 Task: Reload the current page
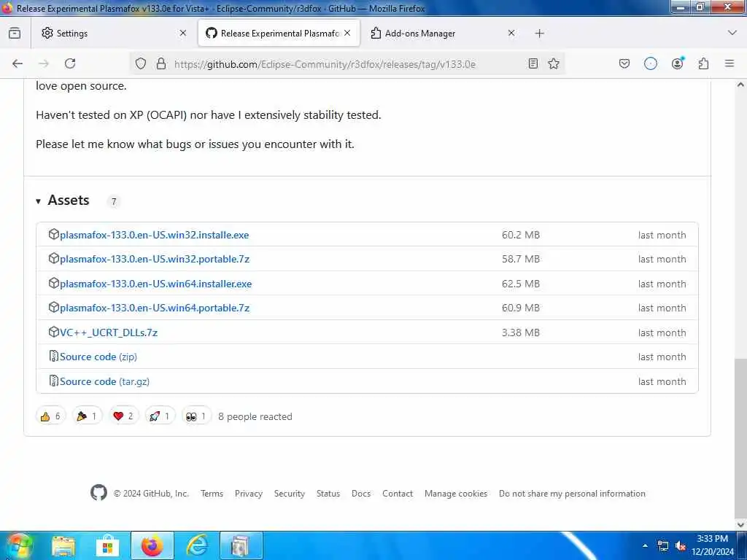click(70, 63)
